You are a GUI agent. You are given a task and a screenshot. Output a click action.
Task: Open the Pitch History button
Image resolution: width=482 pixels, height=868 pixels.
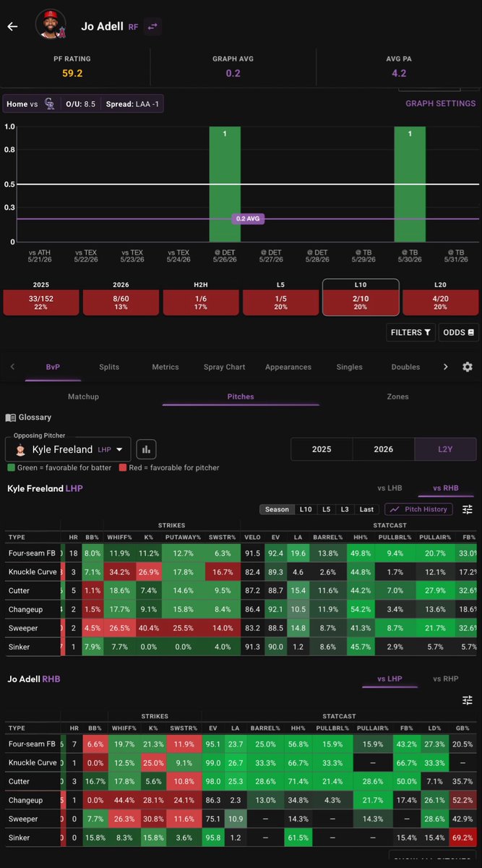(x=418, y=509)
